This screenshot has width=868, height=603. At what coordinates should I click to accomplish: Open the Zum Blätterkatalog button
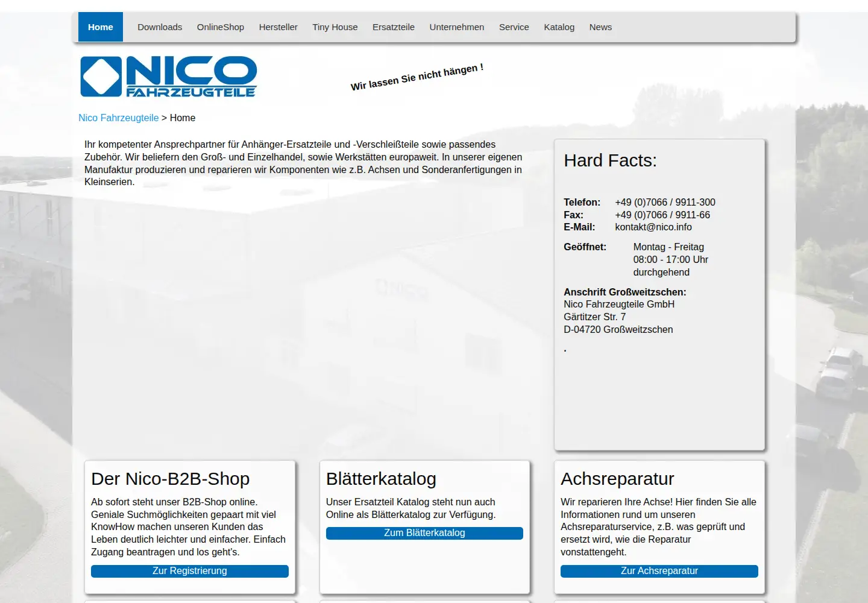424,533
